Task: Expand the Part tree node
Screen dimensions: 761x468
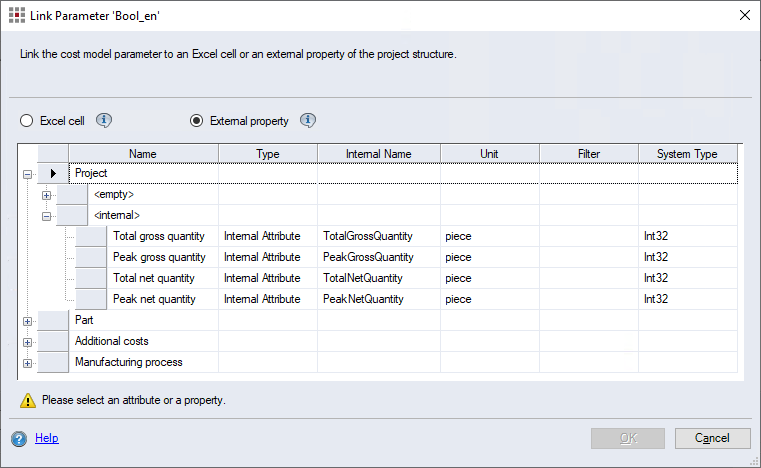Action: (27, 321)
